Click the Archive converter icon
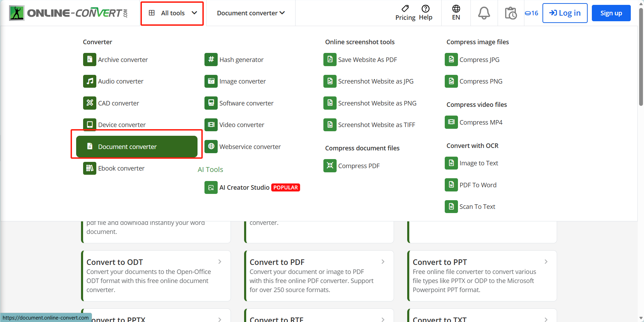 tap(90, 60)
